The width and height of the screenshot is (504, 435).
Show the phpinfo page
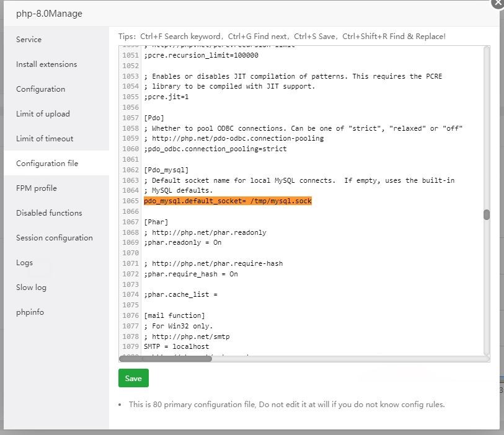[x=30, y=312]
